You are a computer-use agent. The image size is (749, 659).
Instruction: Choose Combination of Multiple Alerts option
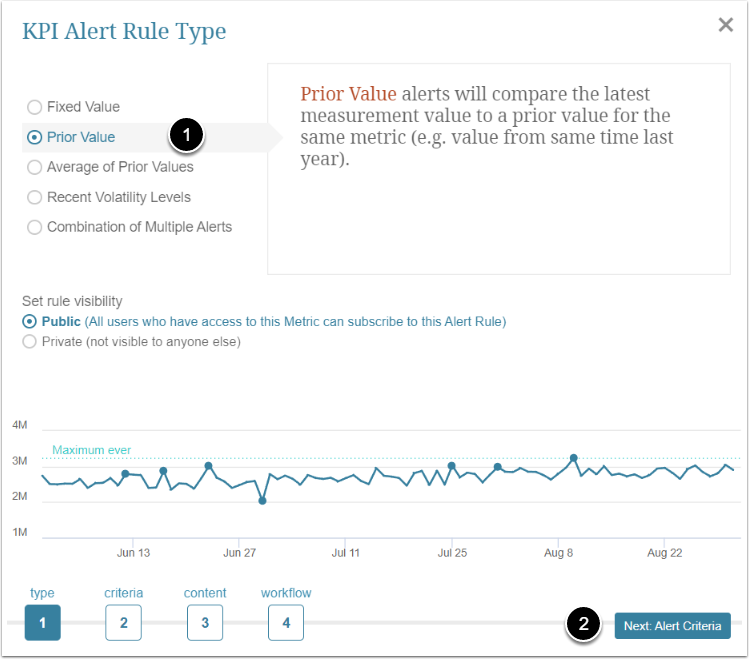pos(35,227)
